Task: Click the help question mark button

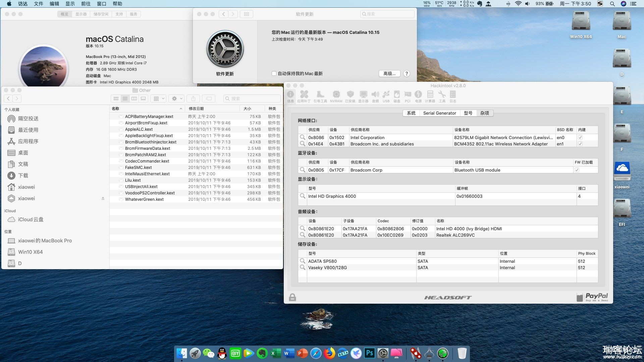Action: pyautogui.click(x=407, y=73)
